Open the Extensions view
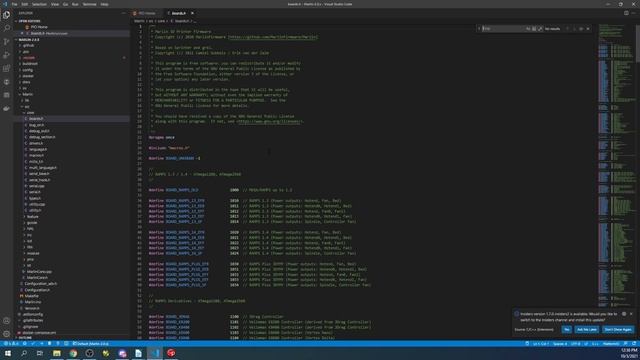 7,69
